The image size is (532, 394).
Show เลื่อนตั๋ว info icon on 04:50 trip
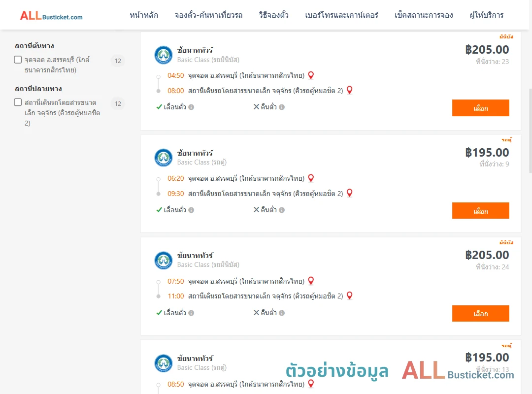191,107
